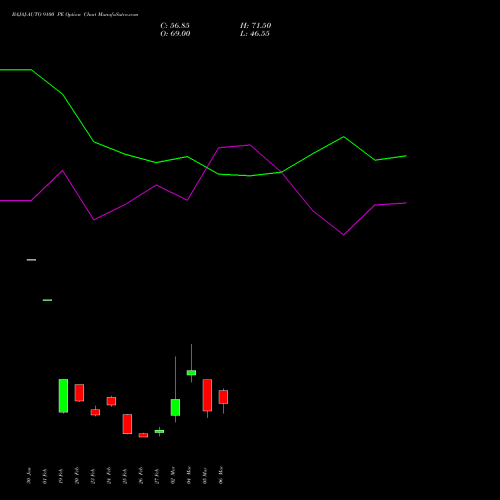
Task: Click the red candlestick for 24 Feb
Action: point(111,401)
